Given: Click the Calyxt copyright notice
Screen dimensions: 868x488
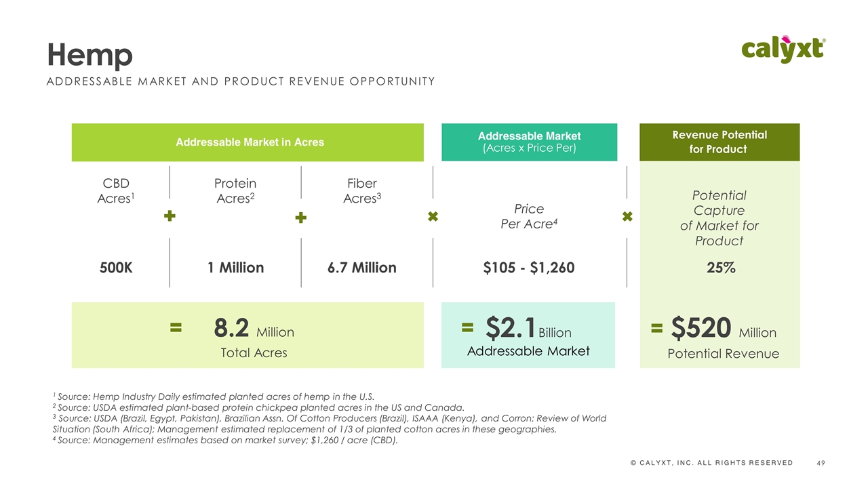Looking at the screenshot, I should (x=711, y=462).
